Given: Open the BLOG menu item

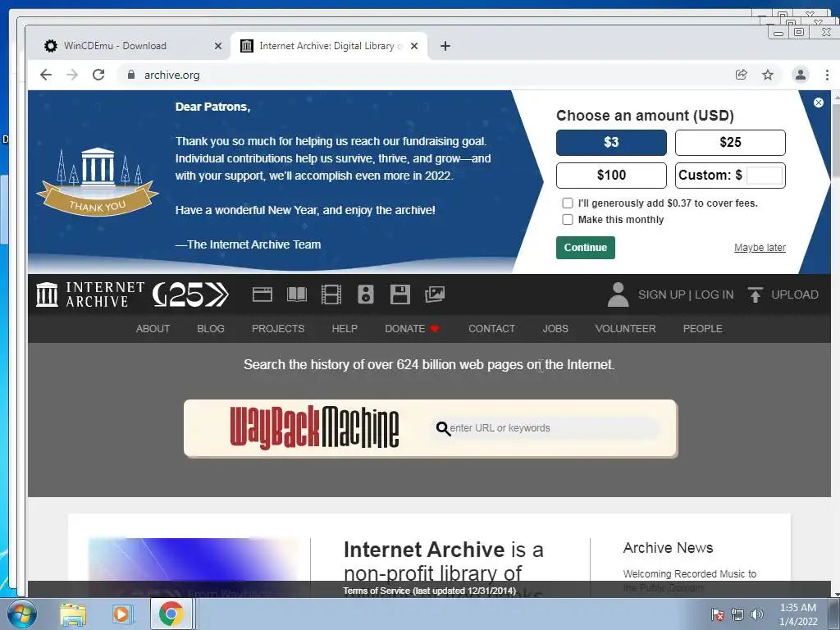Looking at the screenshot, I should pos(211,328).
